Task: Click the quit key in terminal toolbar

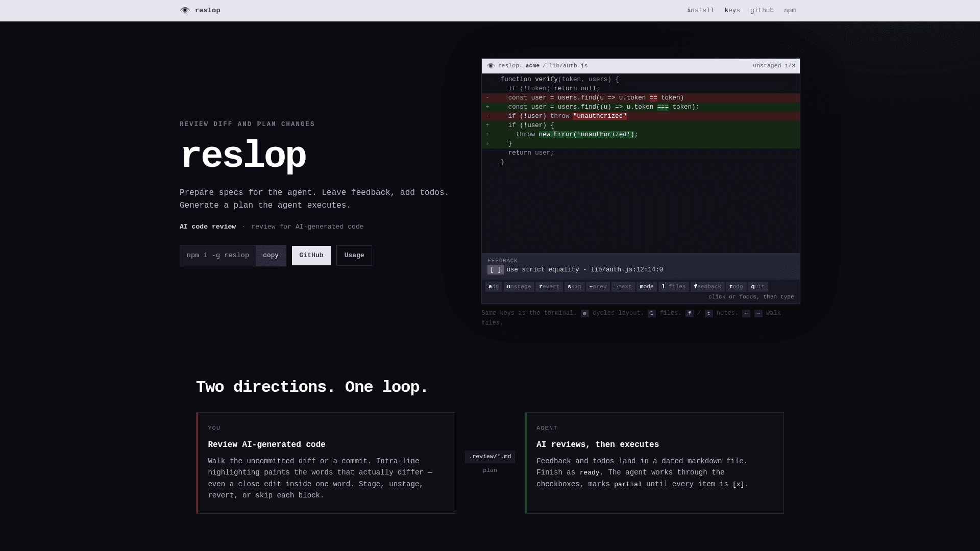Action: 758,287
